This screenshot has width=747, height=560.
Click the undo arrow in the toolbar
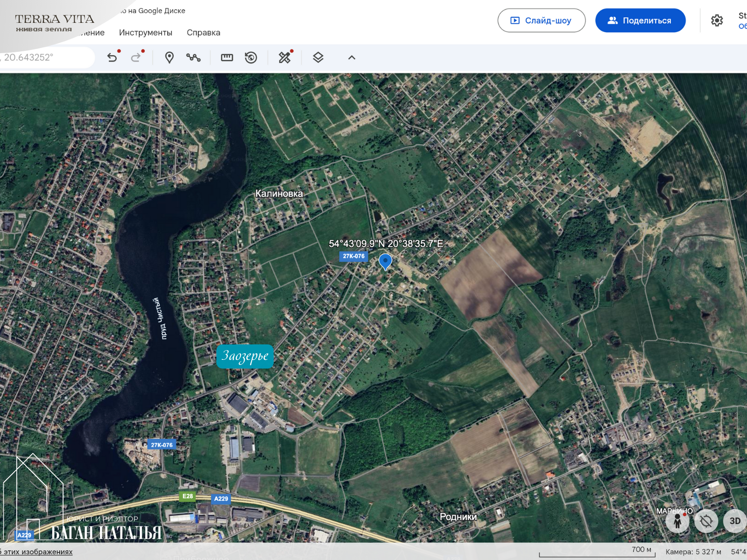tap(112, 57)
